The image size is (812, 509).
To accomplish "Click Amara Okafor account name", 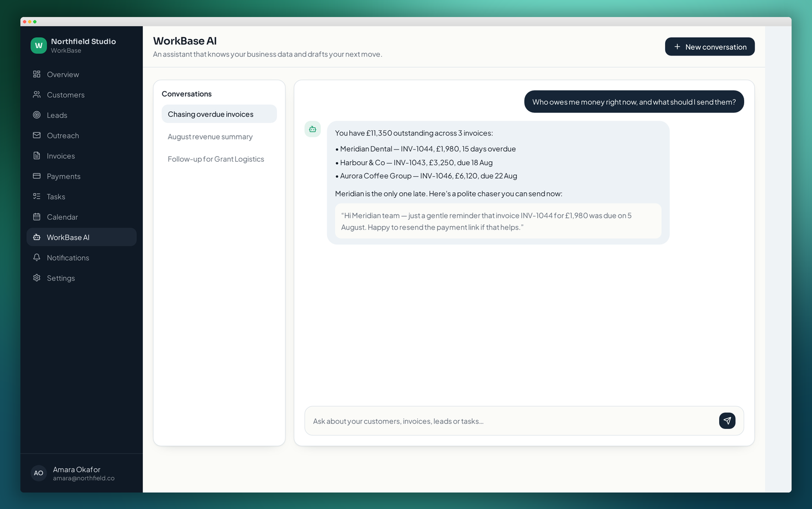I will click(x=77, y=470).
